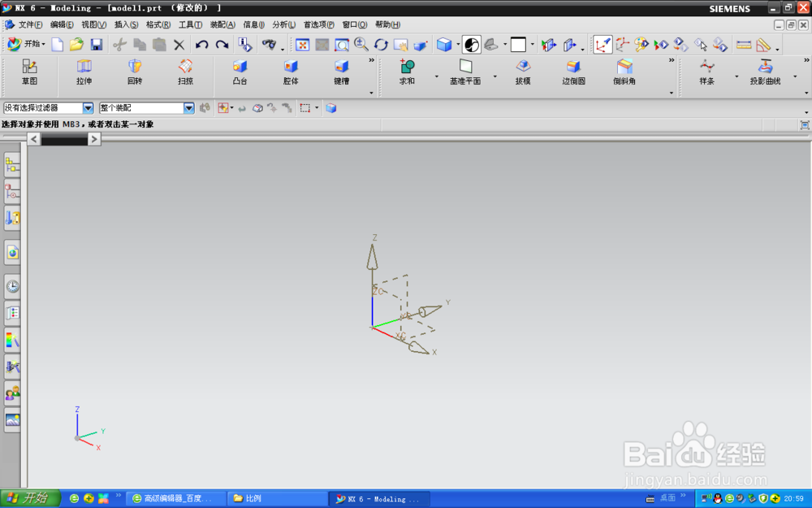Click the WCS orient icon
Image resolution: width=812 pixels, height=508 pixels.
[622, 45]
